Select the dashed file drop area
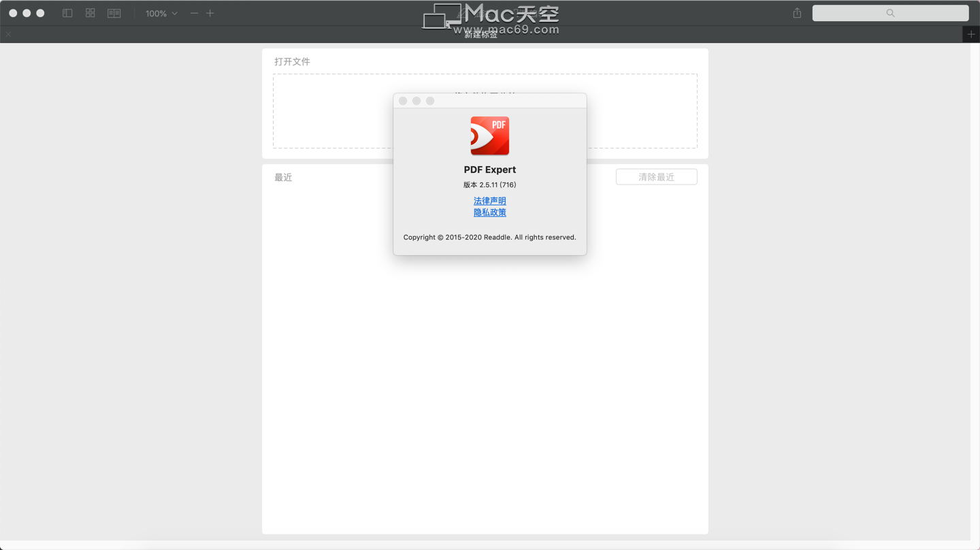 tap(485, 111)
